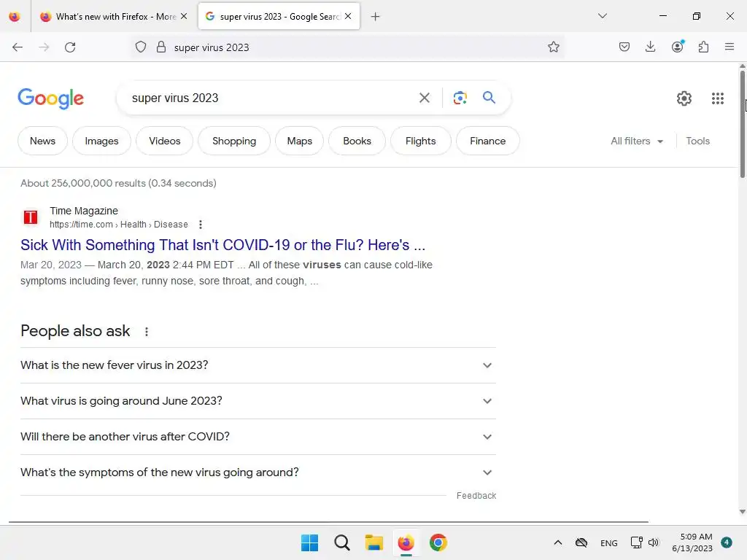
Task: Open the Time Magazine COVID-19 article link
Action: coord(222,245)
